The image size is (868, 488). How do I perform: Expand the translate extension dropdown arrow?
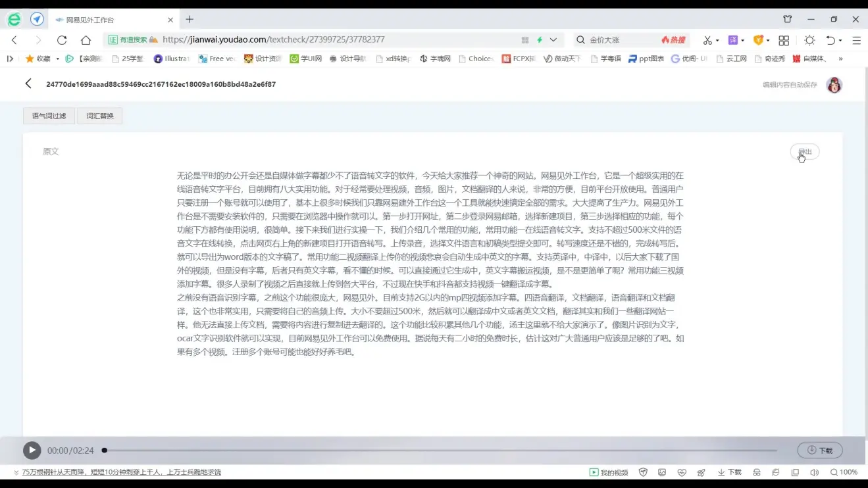tap(742, 41)
